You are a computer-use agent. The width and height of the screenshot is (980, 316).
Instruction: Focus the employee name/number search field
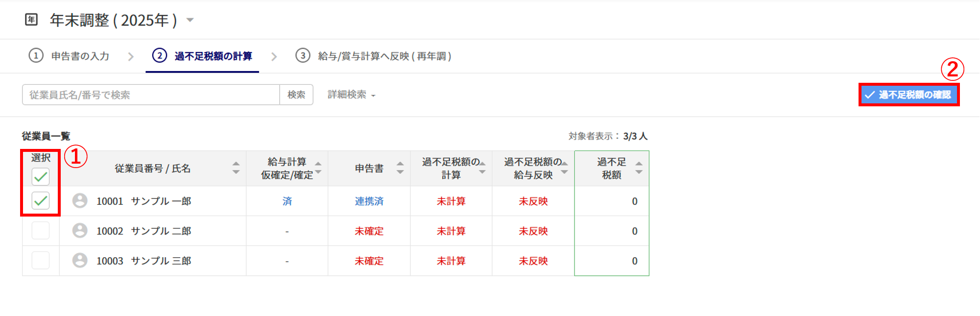click(x=151, y=95)
